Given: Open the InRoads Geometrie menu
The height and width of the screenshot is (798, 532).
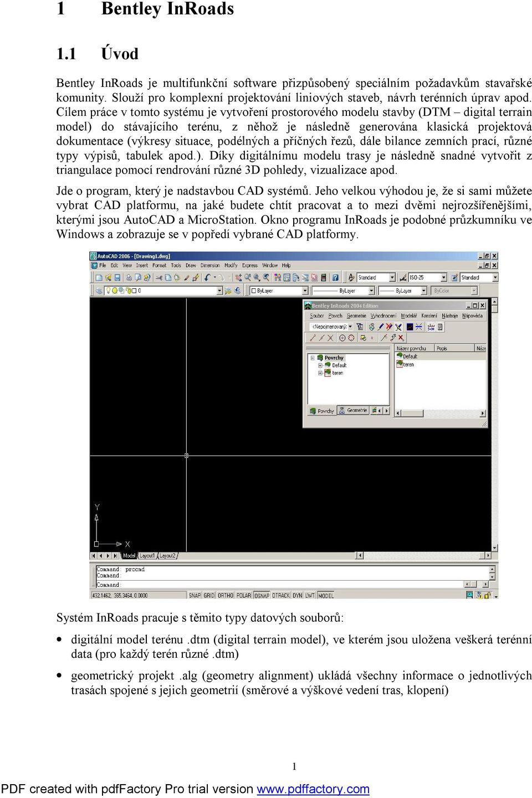Looking at the screenshot, I should pos(356,316).
